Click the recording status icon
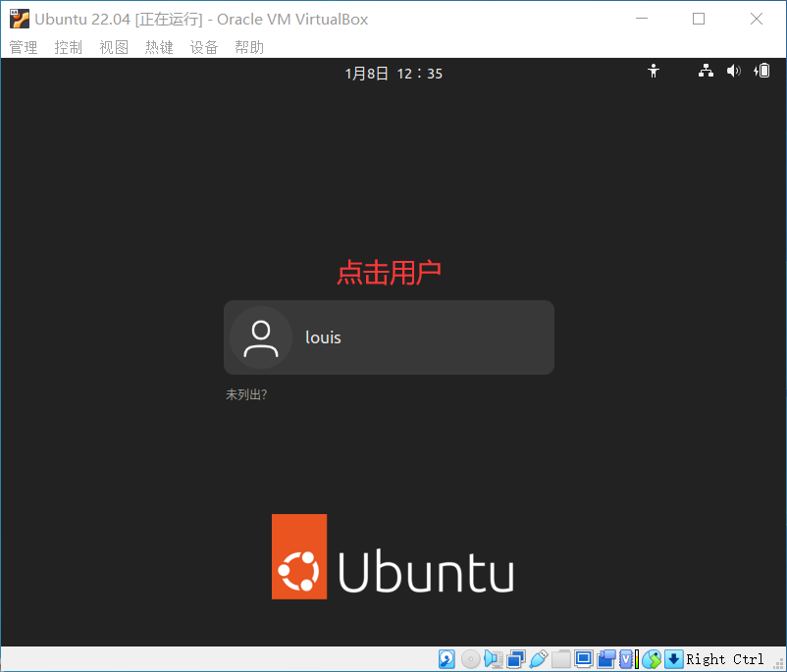The image size is (787, 672). click(605, 658)
